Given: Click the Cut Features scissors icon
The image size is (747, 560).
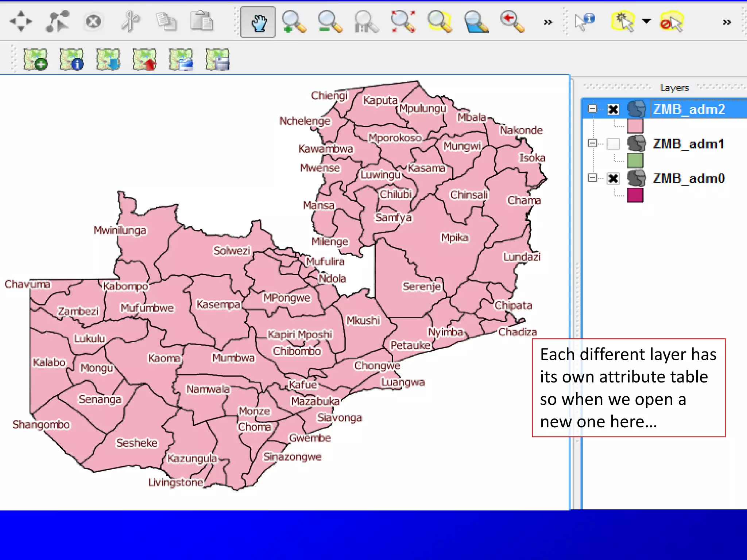Looking at the screenshot, I should pos(130,22).
